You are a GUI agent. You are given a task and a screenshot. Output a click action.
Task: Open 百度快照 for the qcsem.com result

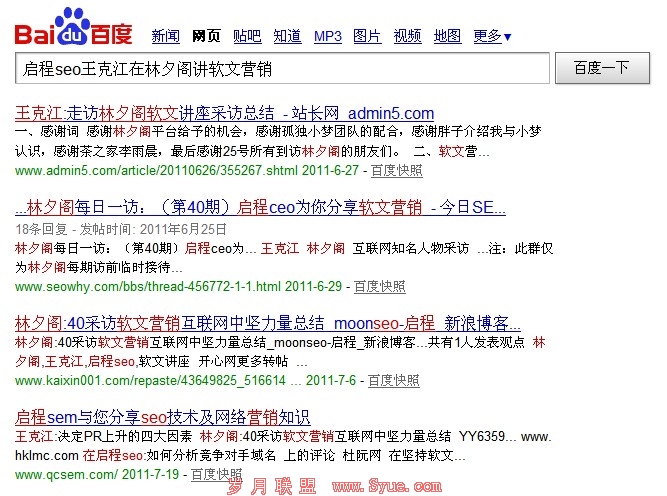click(x=217, y=474)
